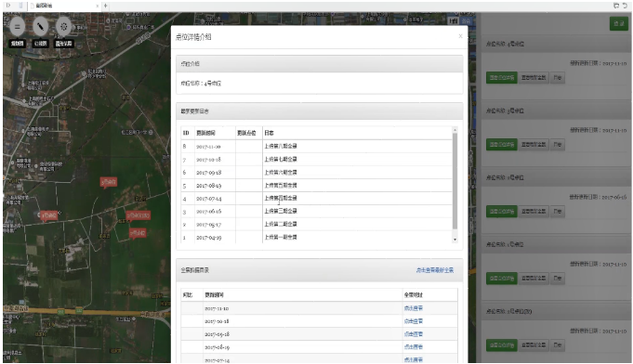Click the window icon beside the undo arrow

[x=616, y=6]
